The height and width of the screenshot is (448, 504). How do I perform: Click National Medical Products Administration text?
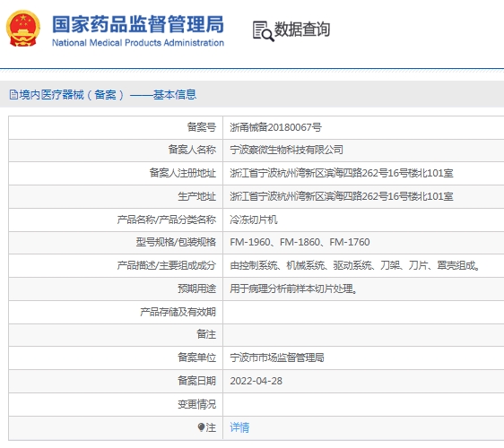138,43
